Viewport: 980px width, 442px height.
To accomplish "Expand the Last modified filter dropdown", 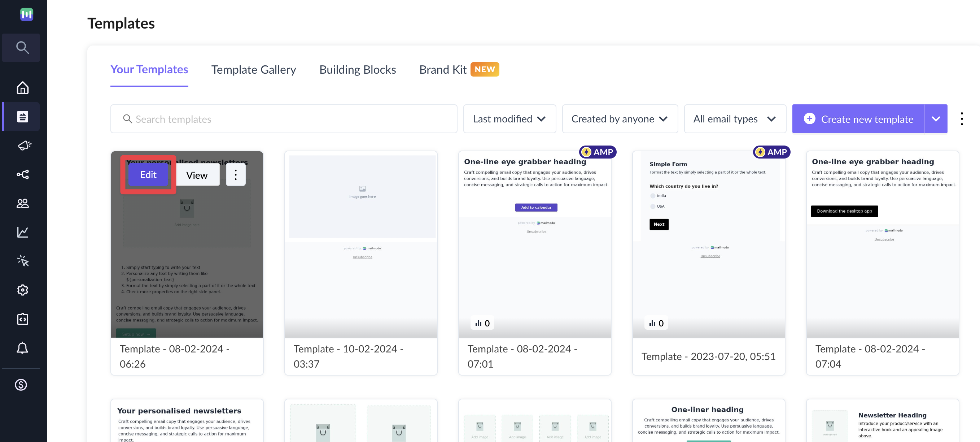I will 509,119.
